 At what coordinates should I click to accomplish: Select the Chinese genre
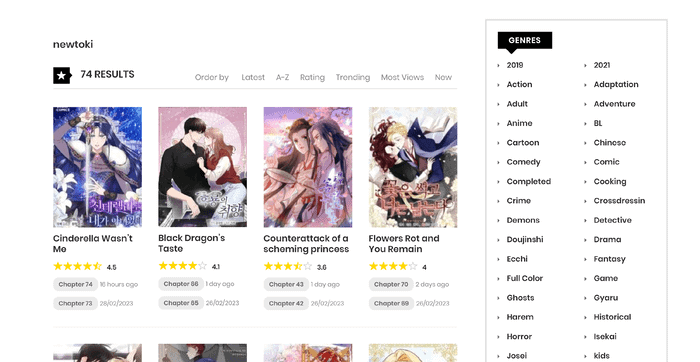click(610, 143)
